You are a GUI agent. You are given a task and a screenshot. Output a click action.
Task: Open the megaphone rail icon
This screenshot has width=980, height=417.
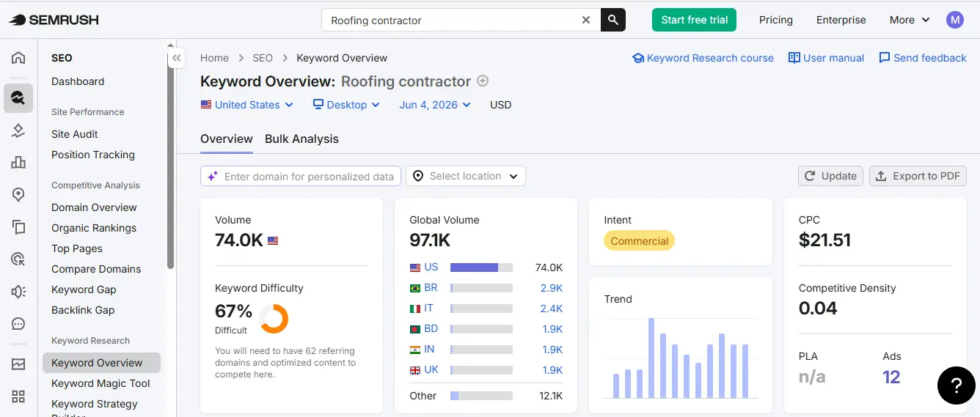tap(18, 292)
